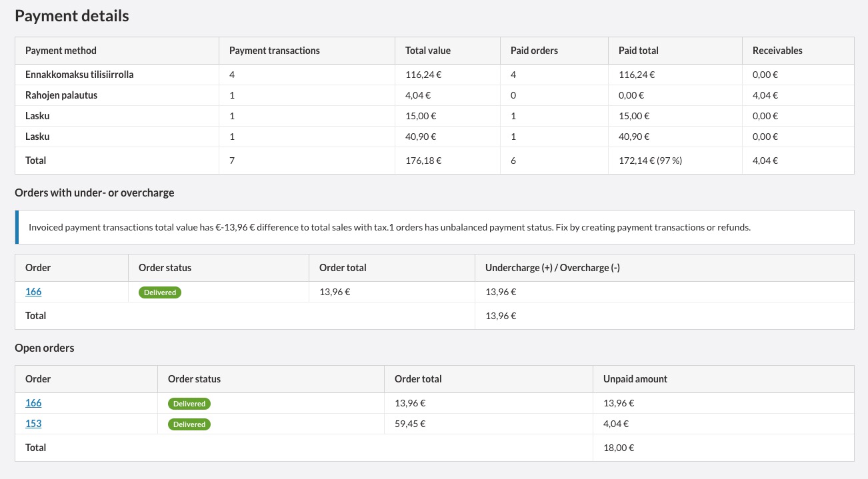This screenshot has height=479, width=868.
Task: Open order 153 link
Action: point(33,424)
